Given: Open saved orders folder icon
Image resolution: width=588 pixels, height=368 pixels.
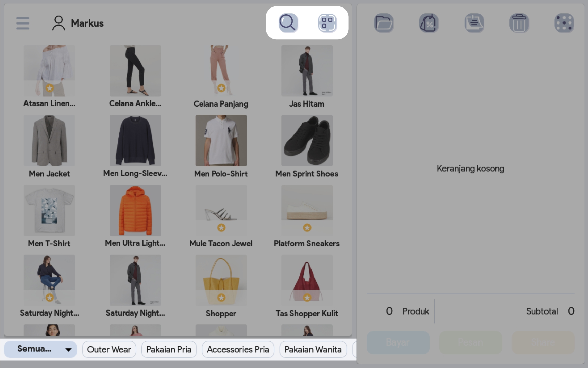Looking at the screenshot, I should 384,23.
